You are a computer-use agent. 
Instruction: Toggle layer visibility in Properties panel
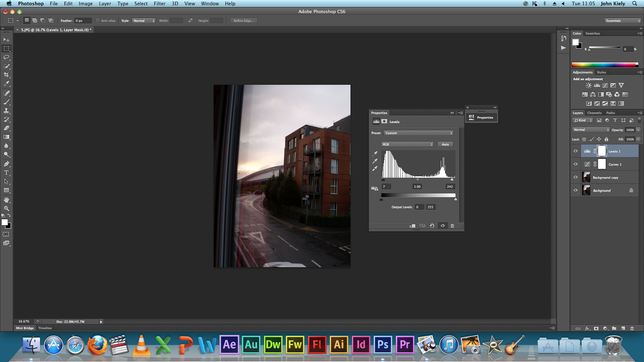pyautogui.click(x=443, y=226)
